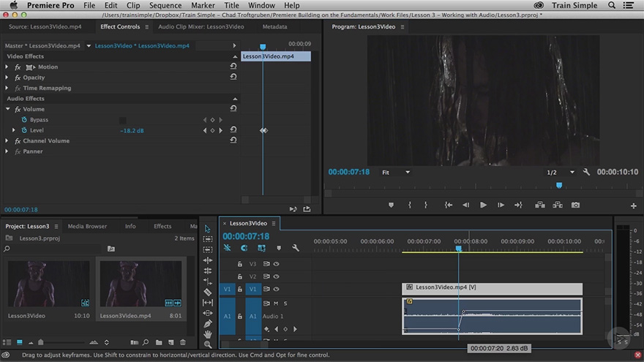Screen dimensions: 644x362
Task: Mute Audio 1 track
Action: tap(276, 303)
